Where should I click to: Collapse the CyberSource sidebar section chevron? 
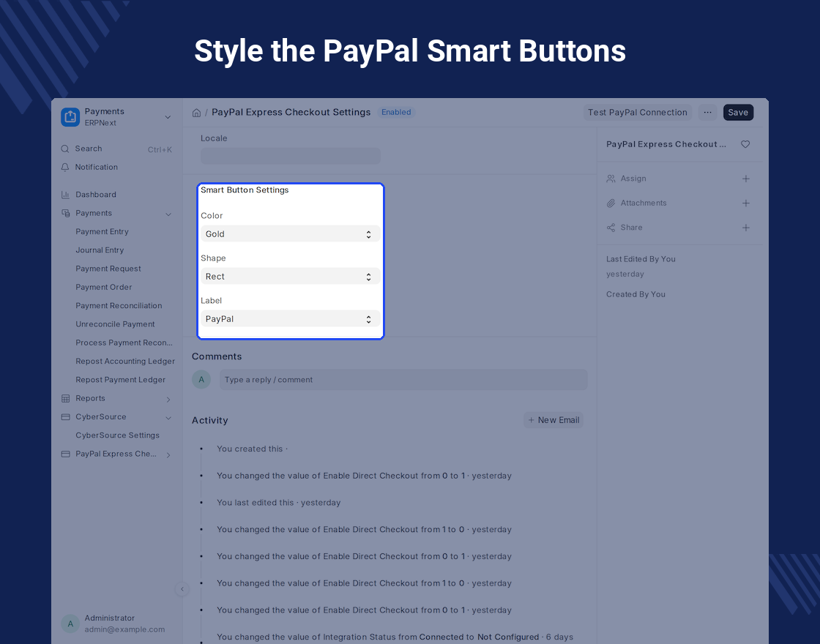point(168,418)
